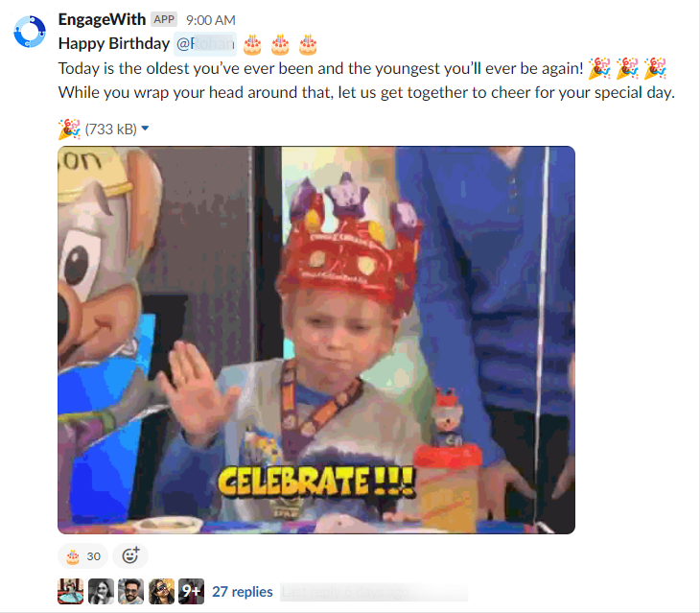
Task: Click the EngageWith app avatar icon
Action: (x=30, y=32)
